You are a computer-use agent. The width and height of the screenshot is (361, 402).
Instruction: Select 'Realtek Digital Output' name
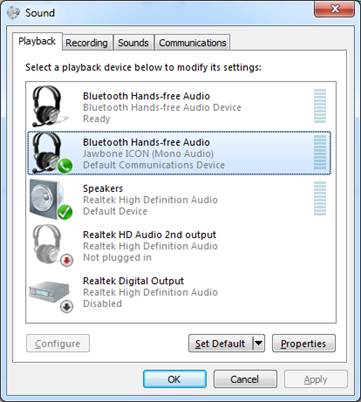(133, 281)
